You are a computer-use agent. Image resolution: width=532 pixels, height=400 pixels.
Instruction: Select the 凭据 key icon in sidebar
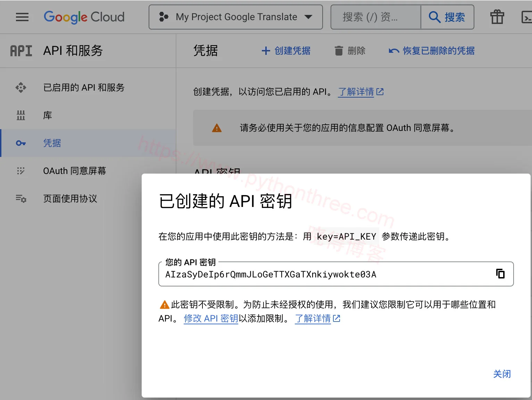pyautogui.click(x=20, y=143)
